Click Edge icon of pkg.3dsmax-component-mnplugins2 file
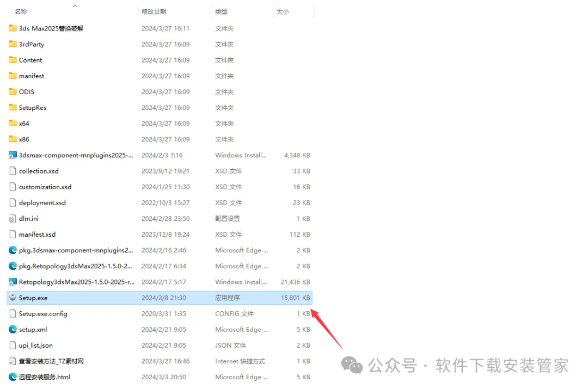The height and width of the screenshot is (389, 588). (x=13, y=250)
